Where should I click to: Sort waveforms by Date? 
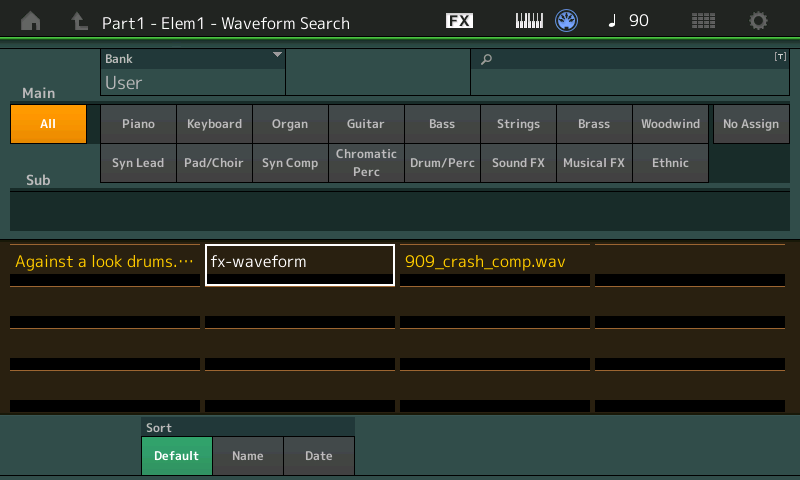click(x=319, y=456)
